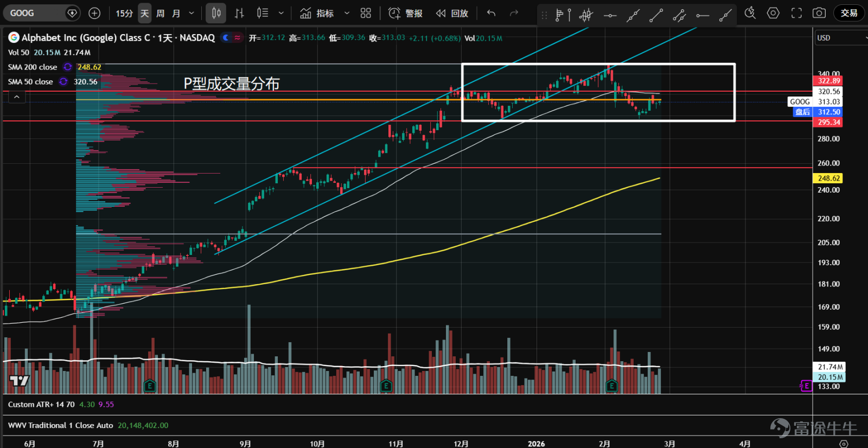This screenshot has width=868, height=448.
Task: Click the SMA 200 close legend label
Action: [x=33, y=67]
